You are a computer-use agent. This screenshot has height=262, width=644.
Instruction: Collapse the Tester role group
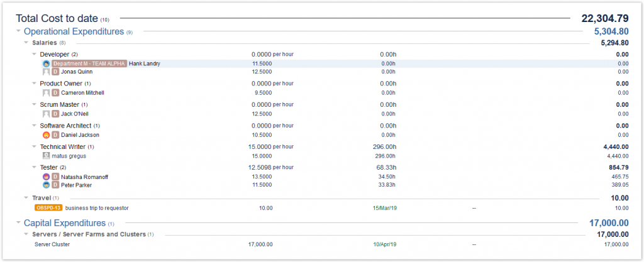[34, 168]
